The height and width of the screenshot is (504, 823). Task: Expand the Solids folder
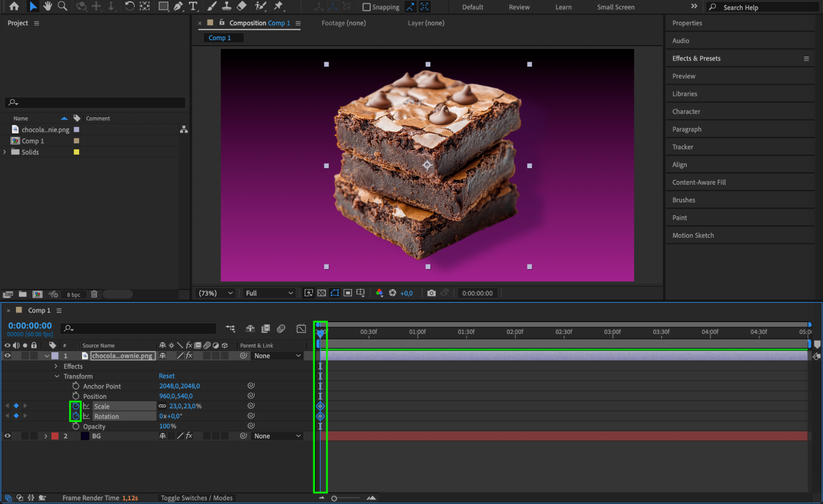coord(5,152)
